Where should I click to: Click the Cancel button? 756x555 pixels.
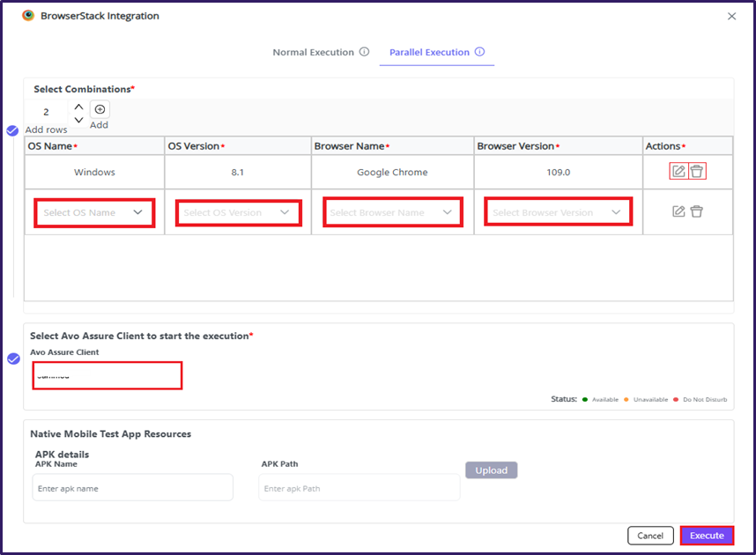pos(650,536)
